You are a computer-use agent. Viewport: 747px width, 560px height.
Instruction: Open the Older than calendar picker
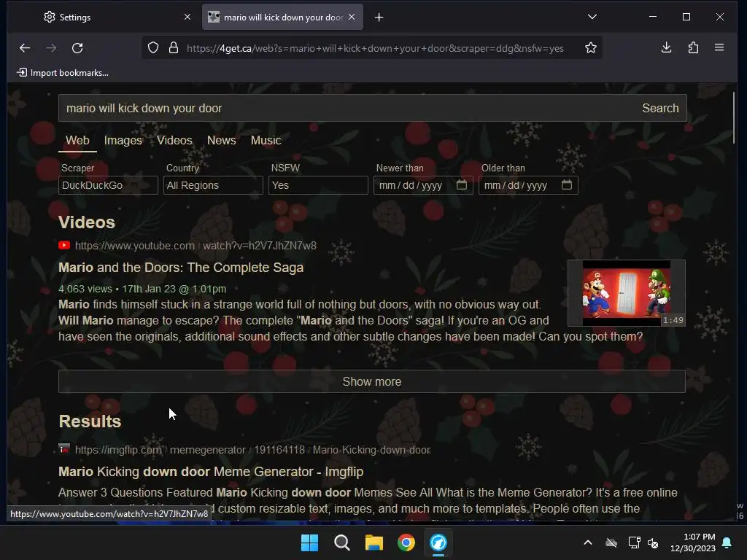(566, 184)
